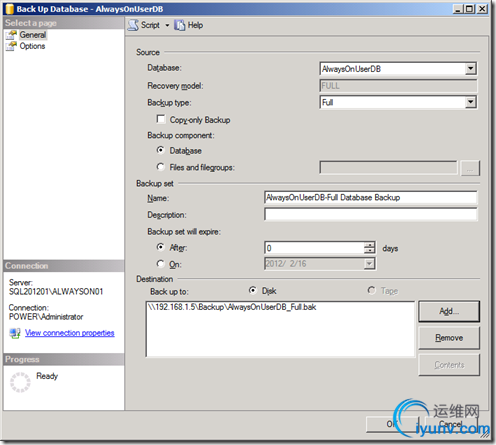Click the filegroups browse ellipsis button
Viewport: 496px width, 445px height.
[470, 168]
